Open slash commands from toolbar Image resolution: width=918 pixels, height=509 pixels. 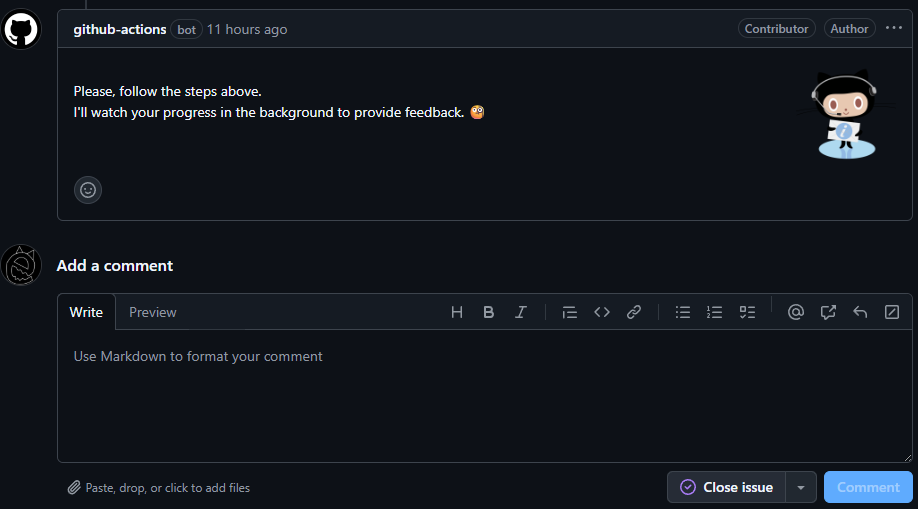click(892, 312)
